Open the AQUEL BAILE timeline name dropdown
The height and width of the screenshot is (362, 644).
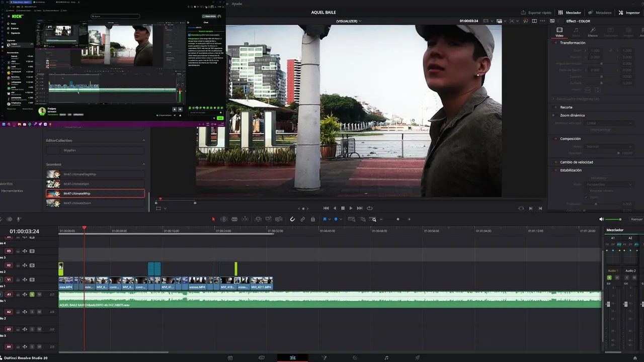click(324, 13)
